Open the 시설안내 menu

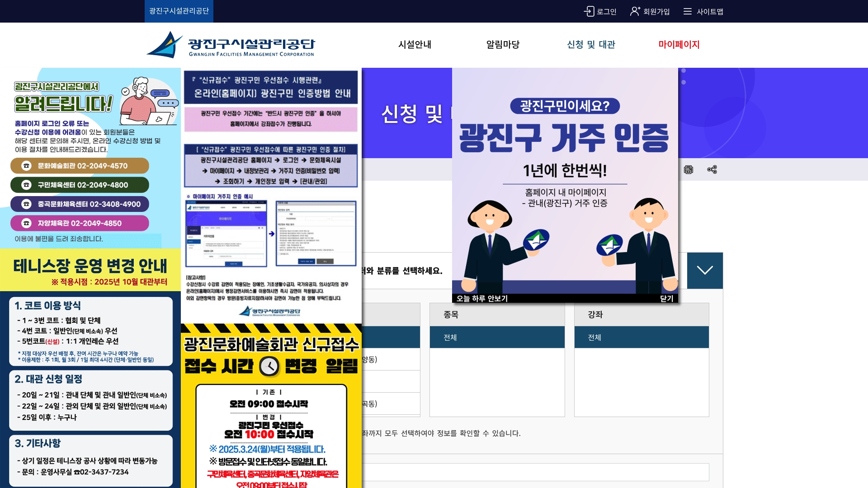click(415, 44)
